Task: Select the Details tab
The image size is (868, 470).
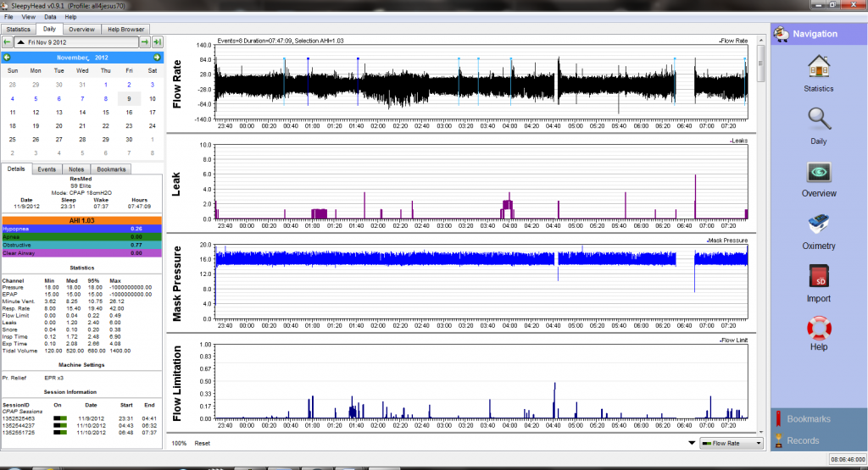Action: [16, 169]
